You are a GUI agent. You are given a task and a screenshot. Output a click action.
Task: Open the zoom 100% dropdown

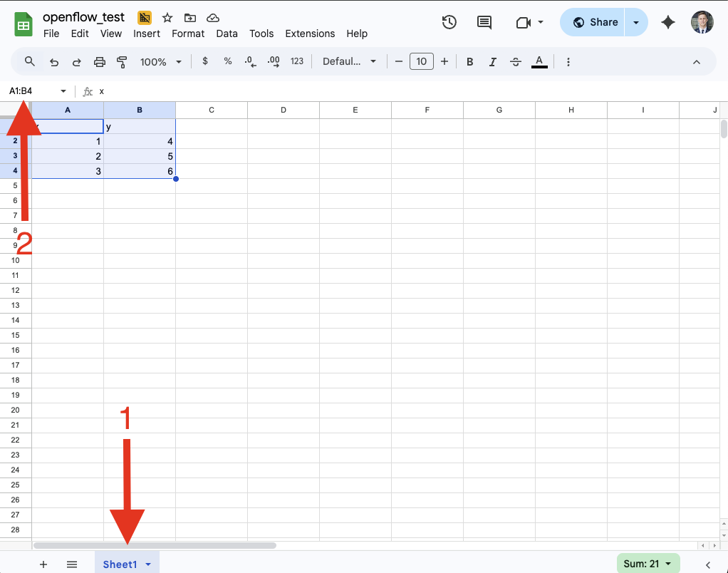[x=161, y=62]
